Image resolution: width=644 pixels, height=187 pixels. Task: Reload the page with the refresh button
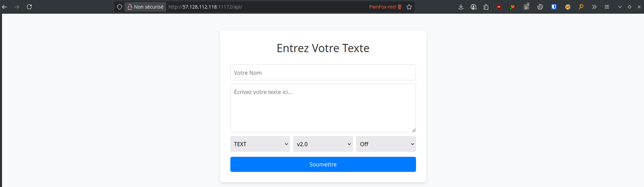(29, 7)
